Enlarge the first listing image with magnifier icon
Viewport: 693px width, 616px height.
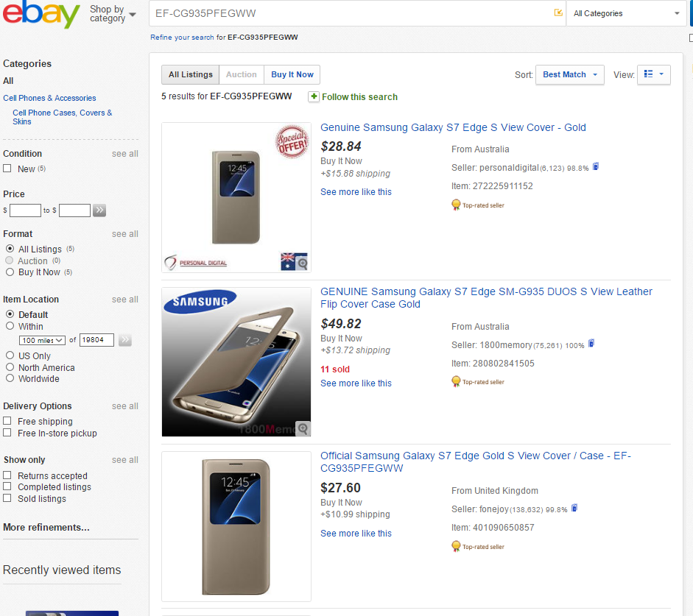coord(301,263)
